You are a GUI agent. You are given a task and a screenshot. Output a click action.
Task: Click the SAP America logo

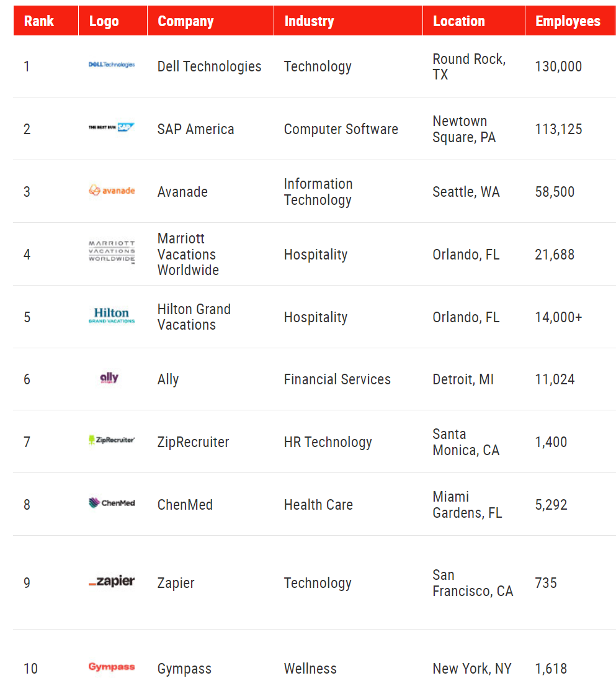pos(112,127)
